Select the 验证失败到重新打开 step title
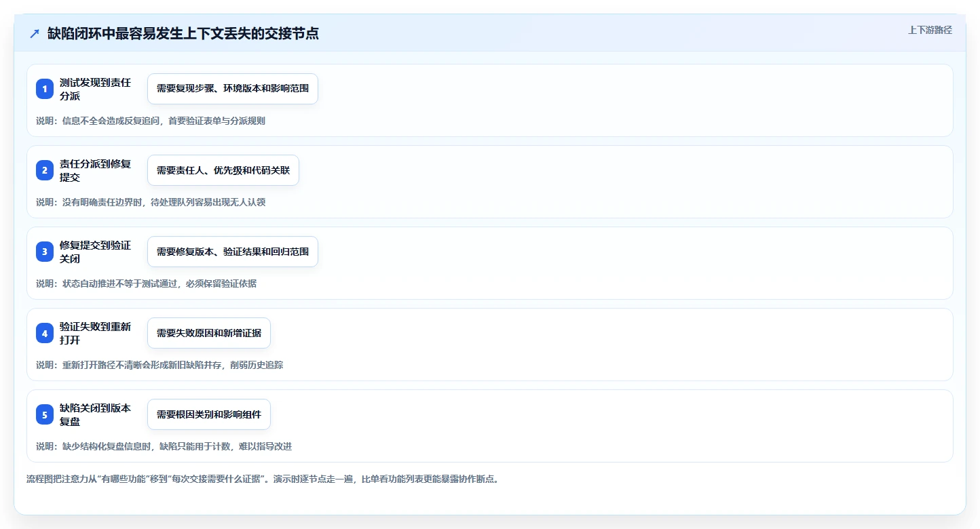Image resolution: width=980 pixels, height=529 pixels. [95, 333]
